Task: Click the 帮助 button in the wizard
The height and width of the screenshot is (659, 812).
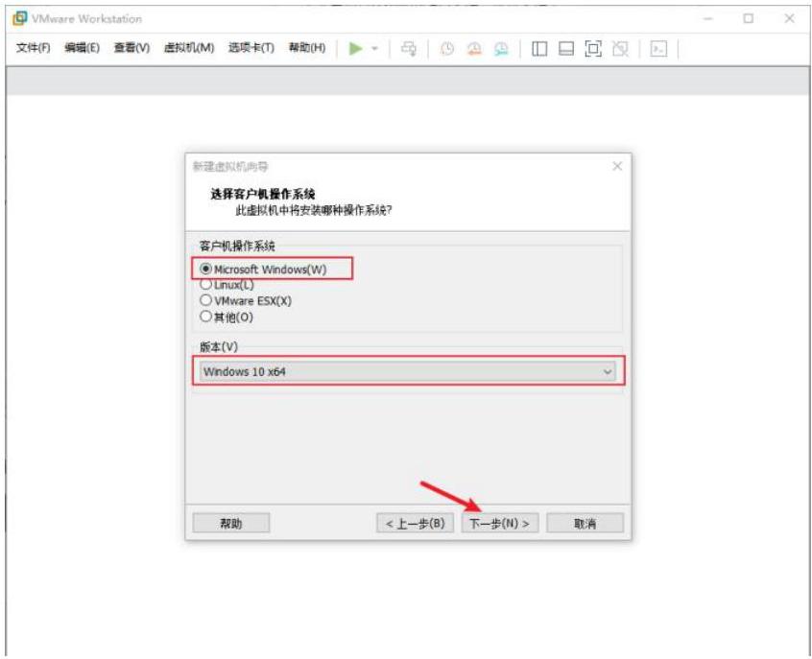Action: [x=231, y=524]
